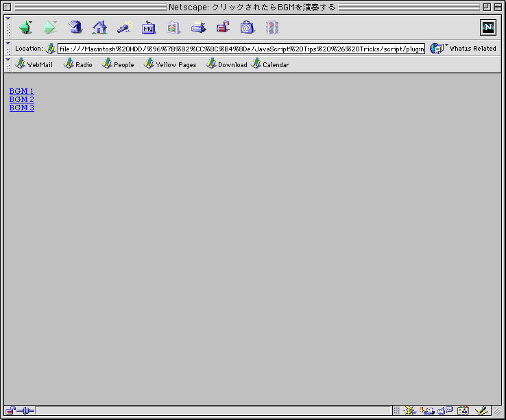Open Navigator from the component bar
The width and height of the screenshot is (506, 420).
tap(409, 410)
